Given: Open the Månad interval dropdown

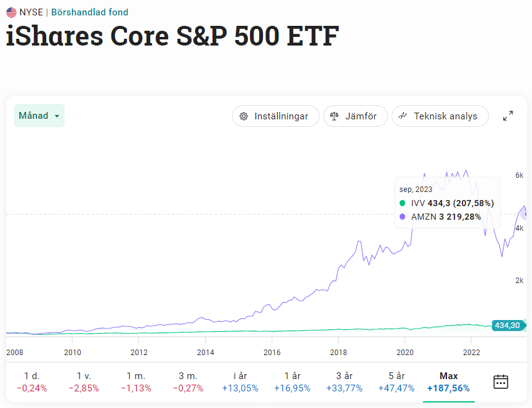Looking at the screenshot, I should [x=39, y=116].
